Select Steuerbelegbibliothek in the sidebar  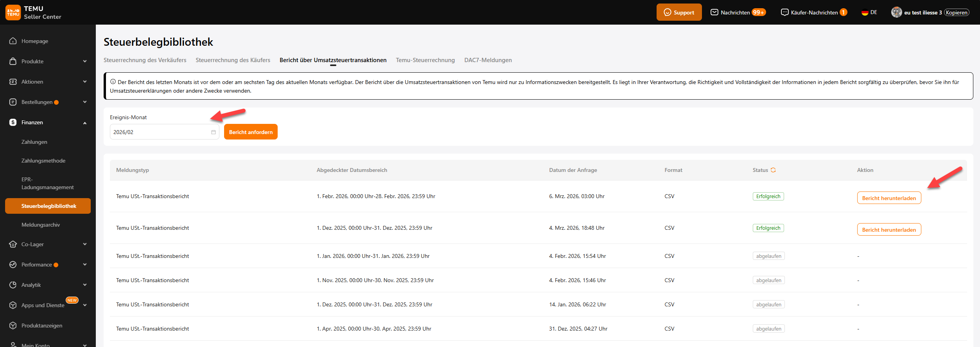[48, 206]
